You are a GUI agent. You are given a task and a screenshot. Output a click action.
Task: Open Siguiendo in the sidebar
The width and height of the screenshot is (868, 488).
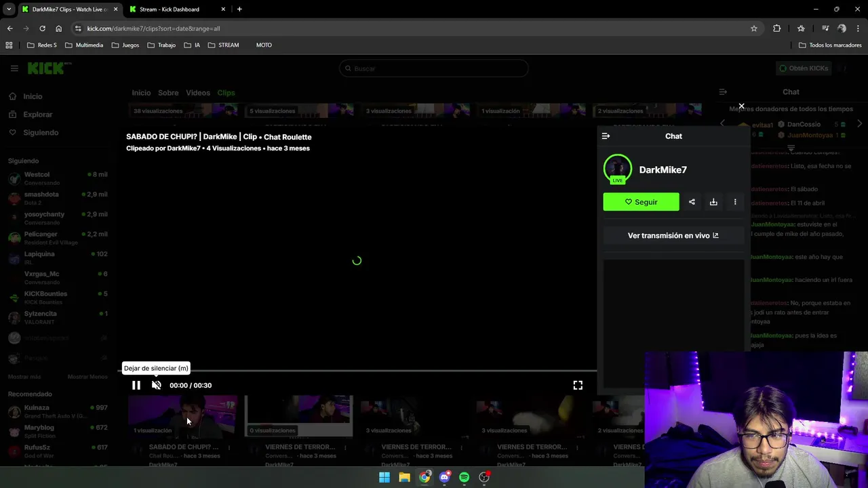click(x=41, y=132)
